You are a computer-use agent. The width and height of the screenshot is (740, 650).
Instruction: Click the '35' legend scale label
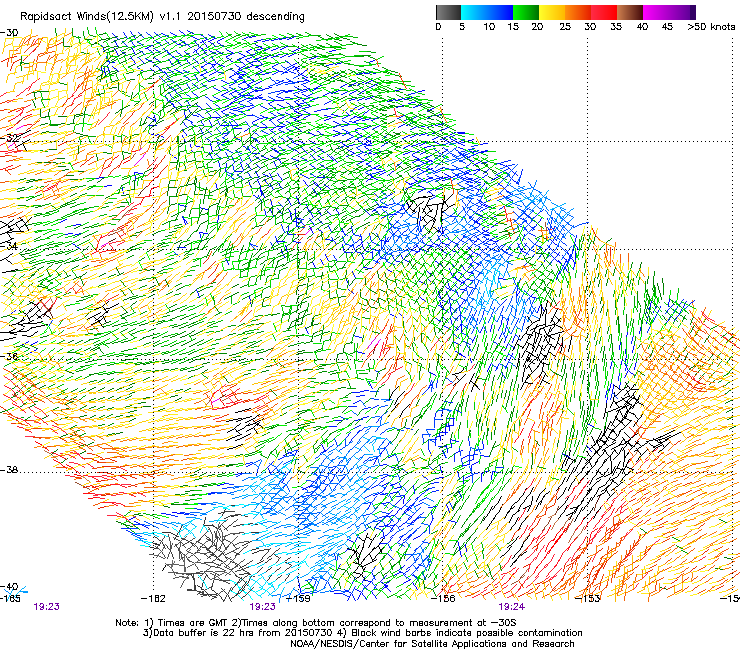[616, 27]
